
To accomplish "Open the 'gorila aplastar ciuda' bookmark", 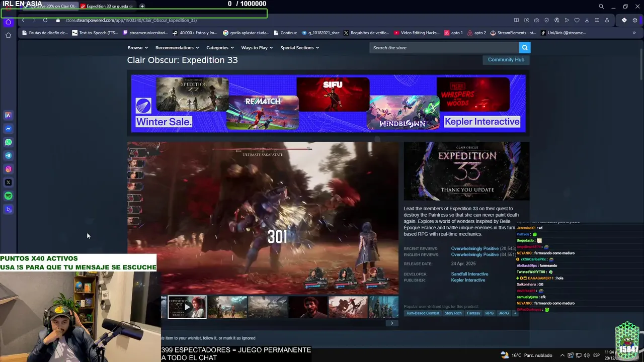I will click(x=246, y=33).
